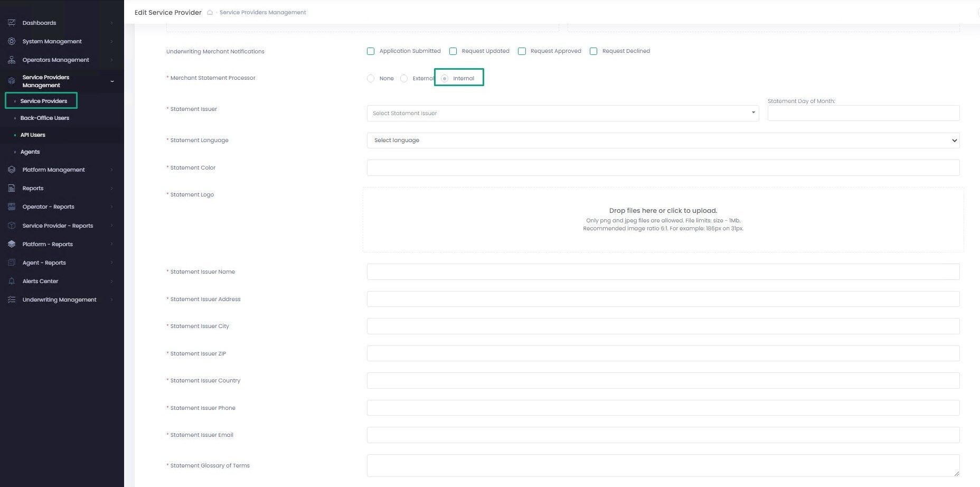Open the Select language dropdown
This screenshot has height=487, width=980.
click(663, 141)
